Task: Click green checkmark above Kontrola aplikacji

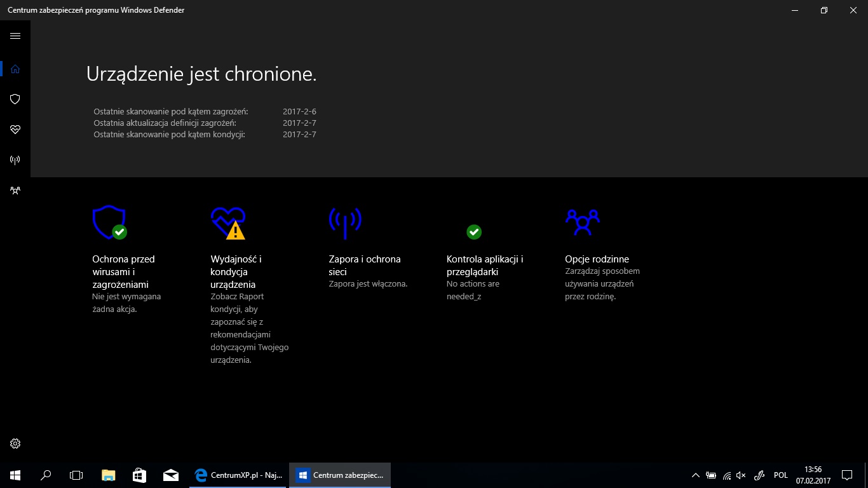Action: pyautogui.click(x=474, y=232)
